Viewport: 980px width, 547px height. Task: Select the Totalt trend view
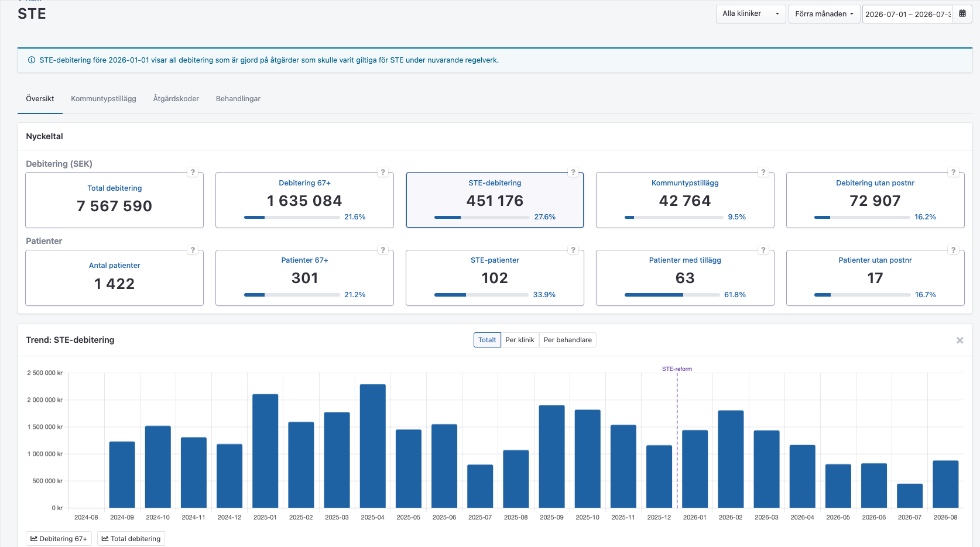487,340
